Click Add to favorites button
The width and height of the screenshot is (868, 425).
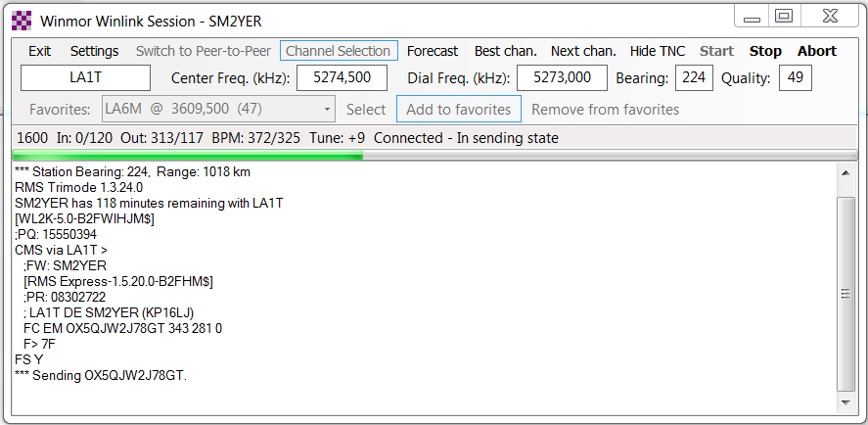[x=459, y=109]
